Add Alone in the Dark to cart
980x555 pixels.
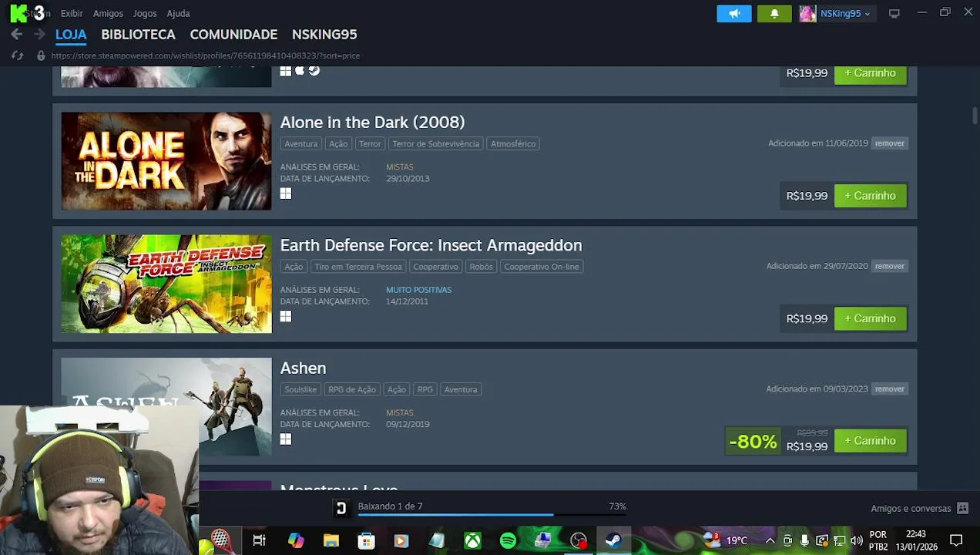[870, 196]
